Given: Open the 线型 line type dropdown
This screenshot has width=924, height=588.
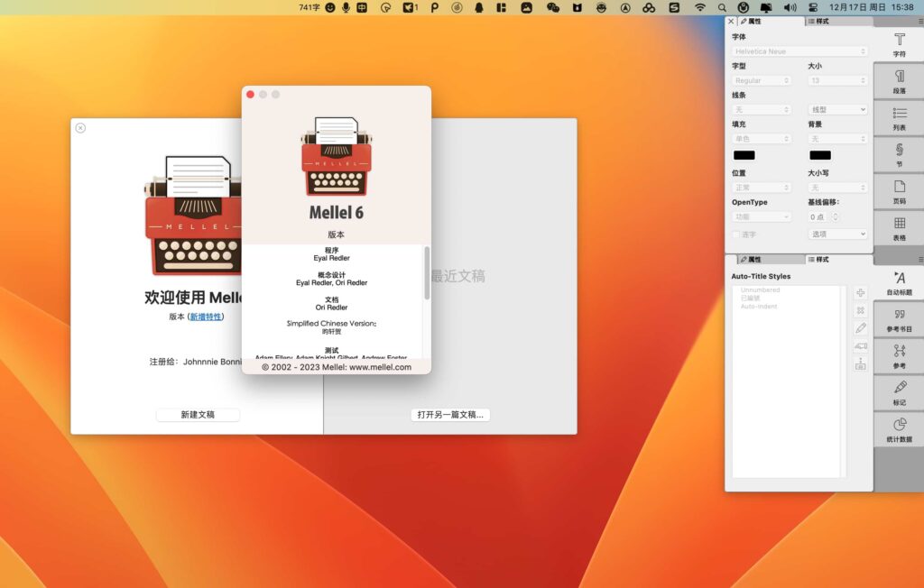Looking at the screenshot, I should click(x=836, y=109).
